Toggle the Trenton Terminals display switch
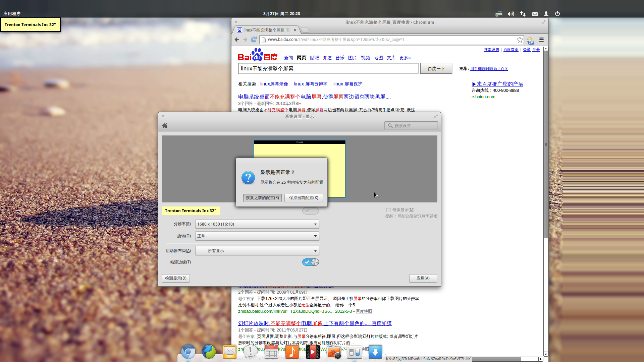 [311, 210]
